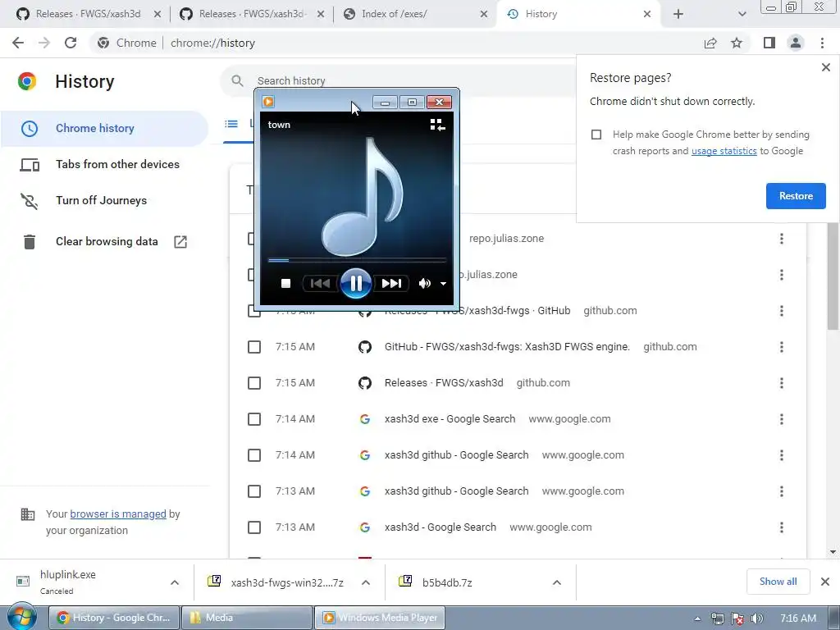Check the 7:13 AM xash3d github entry
Screen dimensions: 840x630
254,491
